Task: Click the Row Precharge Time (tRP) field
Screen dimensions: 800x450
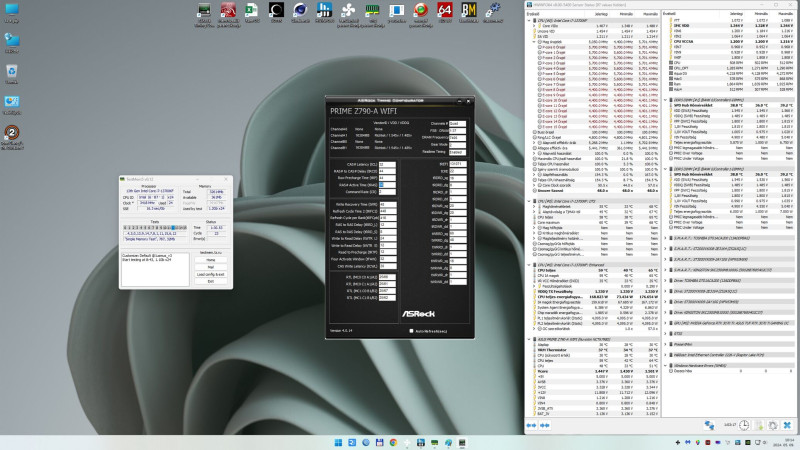Action: 387,178
